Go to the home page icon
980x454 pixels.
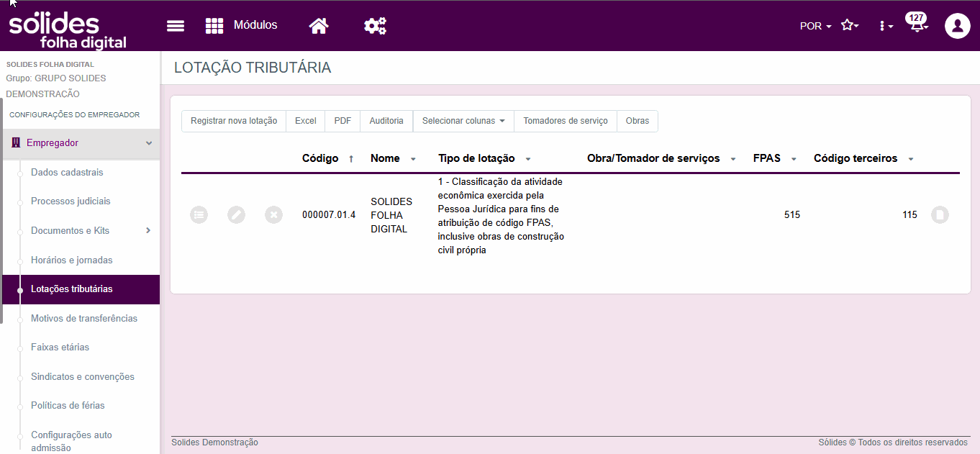[319, 26]
